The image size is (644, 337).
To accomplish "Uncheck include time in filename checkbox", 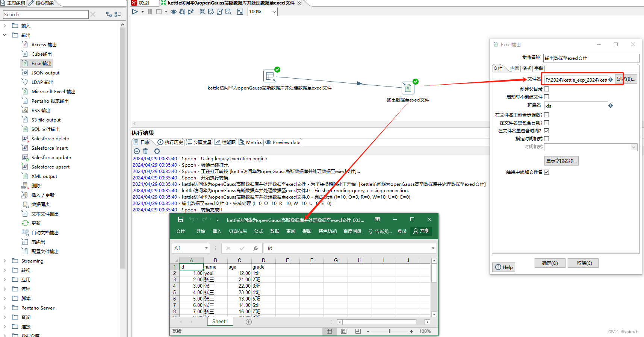I will click(547, 131).
